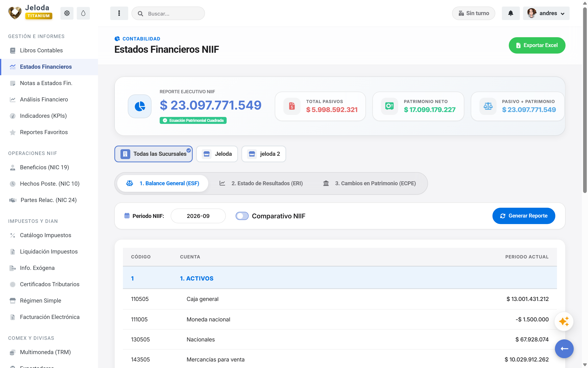The image size is (588, 368).
Task: Click the Régimen Simple store icon
Action: (x=13, y=301)
